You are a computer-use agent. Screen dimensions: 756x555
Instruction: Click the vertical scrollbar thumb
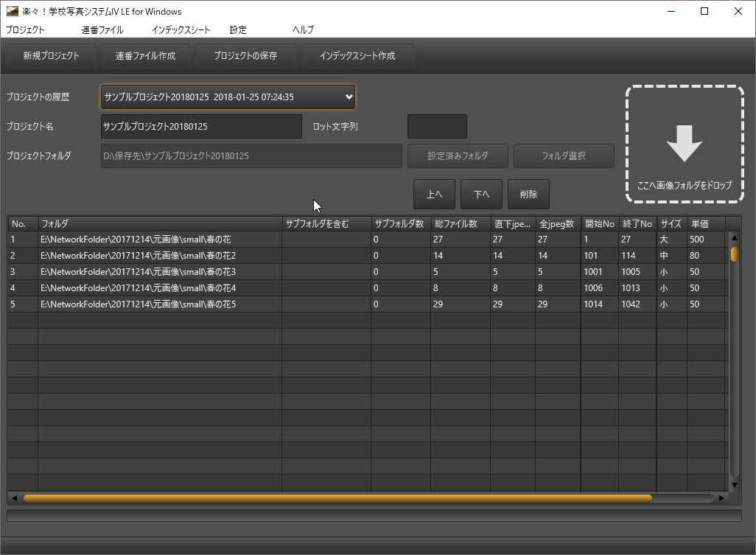point(735,254)
